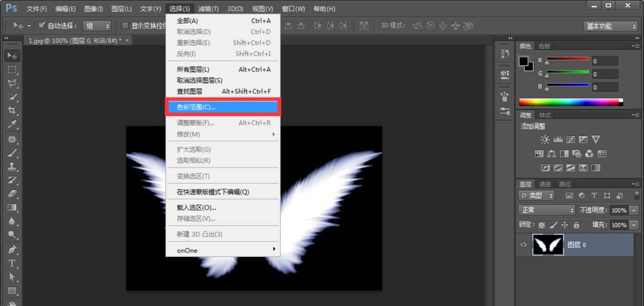
Task: Choose 色彩范围(C)... from the menu
Action: (x=222, y=107)
